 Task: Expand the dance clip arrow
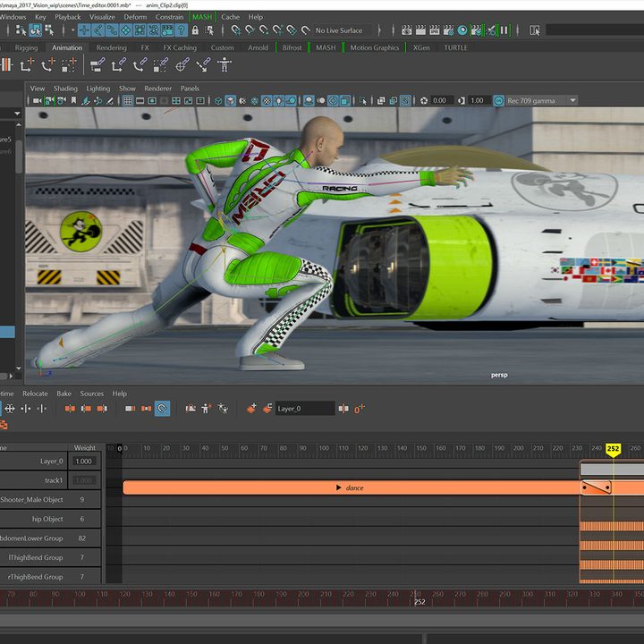[338, 487]
